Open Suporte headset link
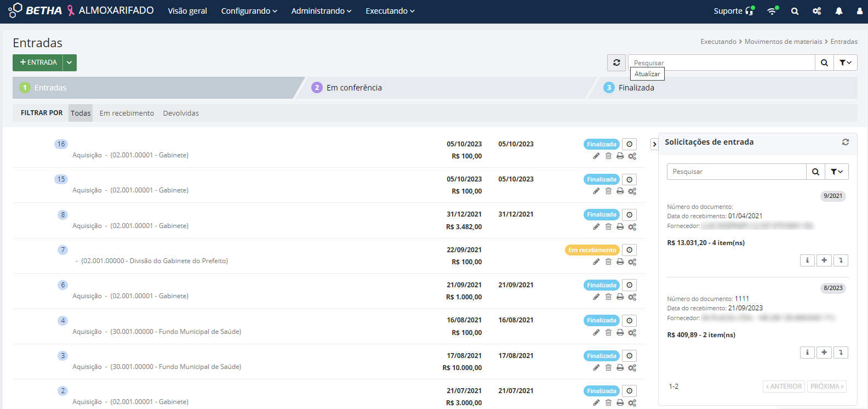 734,11
